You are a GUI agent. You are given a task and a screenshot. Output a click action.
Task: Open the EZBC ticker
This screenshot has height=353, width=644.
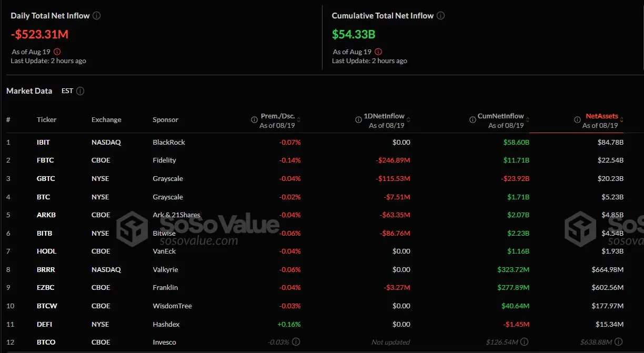click(46, 288)
